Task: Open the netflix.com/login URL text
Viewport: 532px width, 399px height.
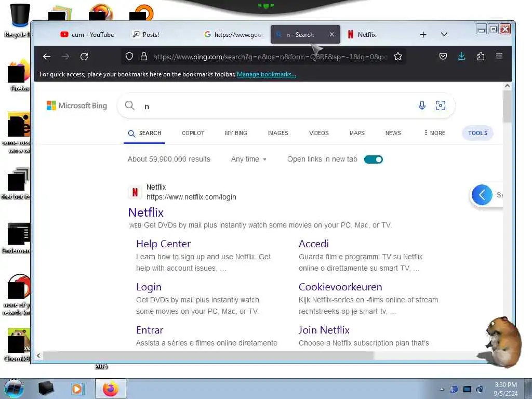Action: [191, 197]
